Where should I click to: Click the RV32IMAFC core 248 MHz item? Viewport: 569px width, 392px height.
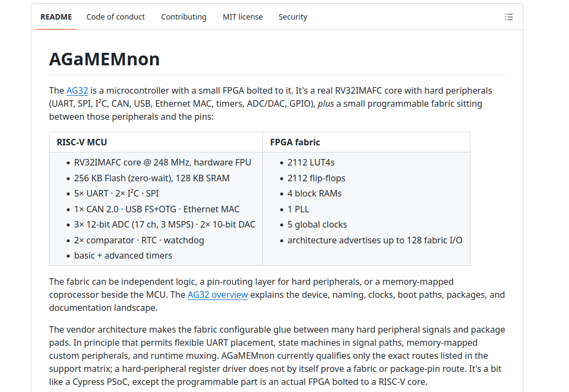[x=163, y=162]
